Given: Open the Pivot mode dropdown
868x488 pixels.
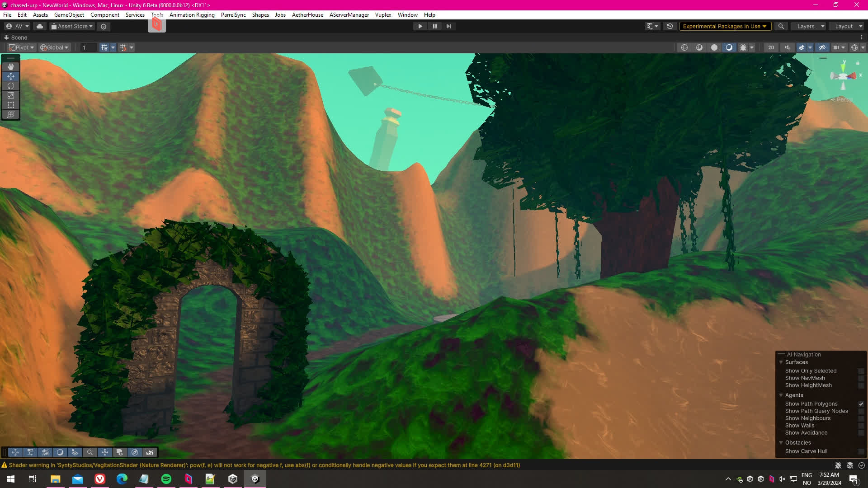Looking at the screenshot, I should (21, 47).
